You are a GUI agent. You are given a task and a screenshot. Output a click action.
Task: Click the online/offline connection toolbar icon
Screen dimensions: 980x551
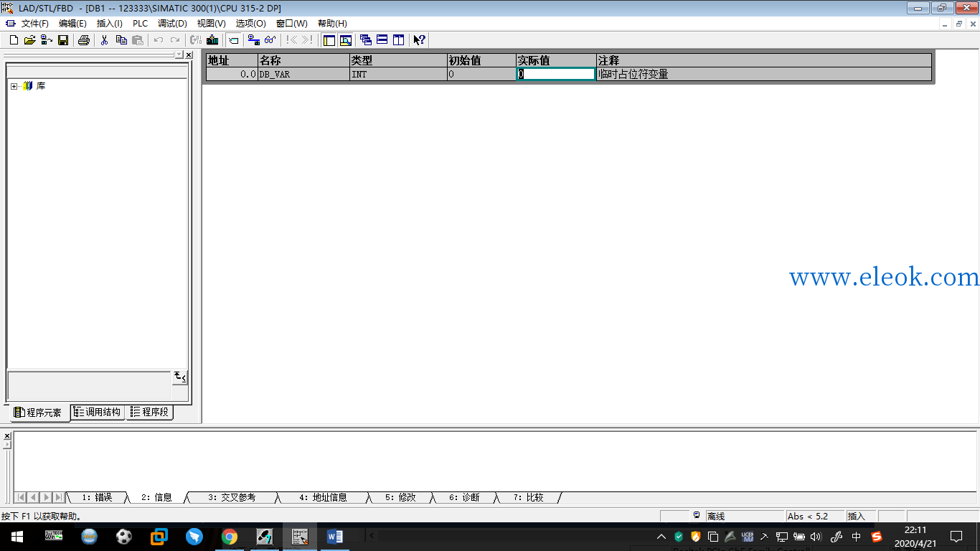[x=253, y=40]
